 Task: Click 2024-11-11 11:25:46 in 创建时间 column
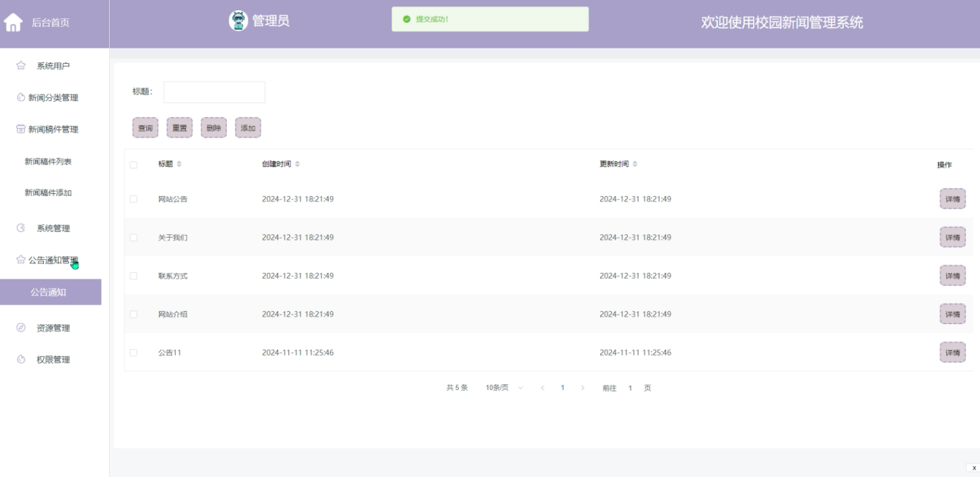pos(298,353)
